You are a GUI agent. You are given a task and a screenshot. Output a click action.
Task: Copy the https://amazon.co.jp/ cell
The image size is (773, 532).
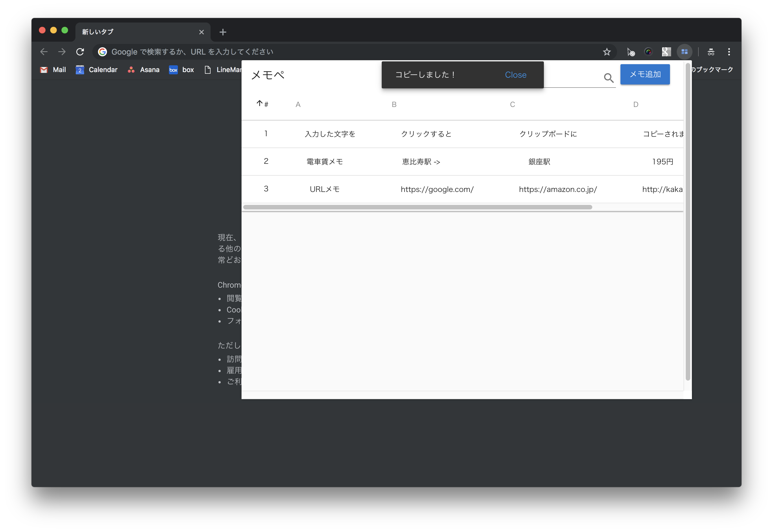pos(558,189)
